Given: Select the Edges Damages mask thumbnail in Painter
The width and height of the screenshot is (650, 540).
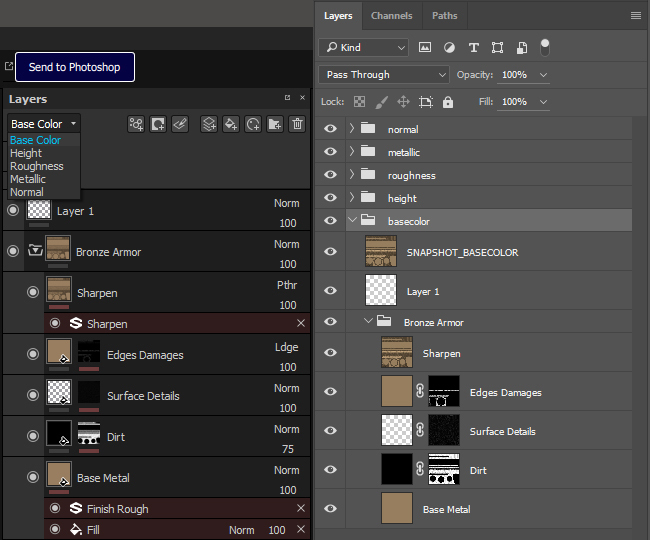Looking at the screenshot, I should tap(89, 351).
